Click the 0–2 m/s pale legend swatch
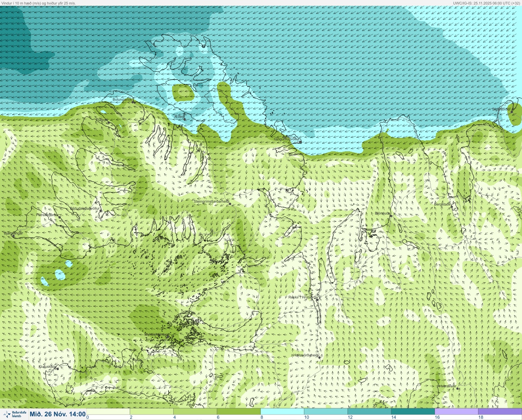 coord(108,411)
